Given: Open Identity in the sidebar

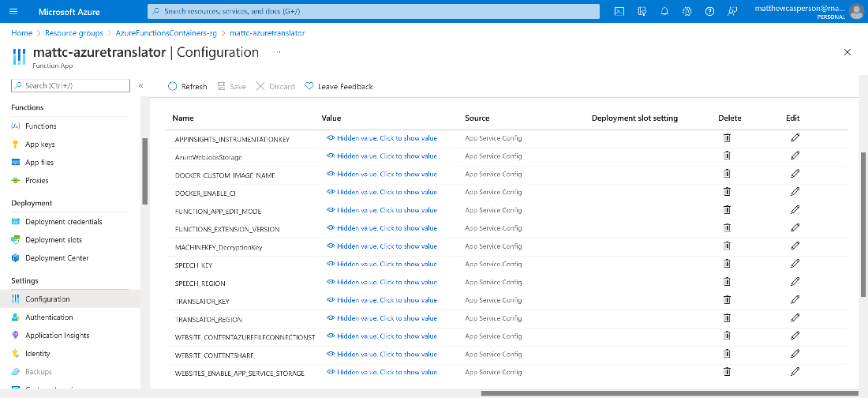Looking at the screenshot, I should 31,354.
